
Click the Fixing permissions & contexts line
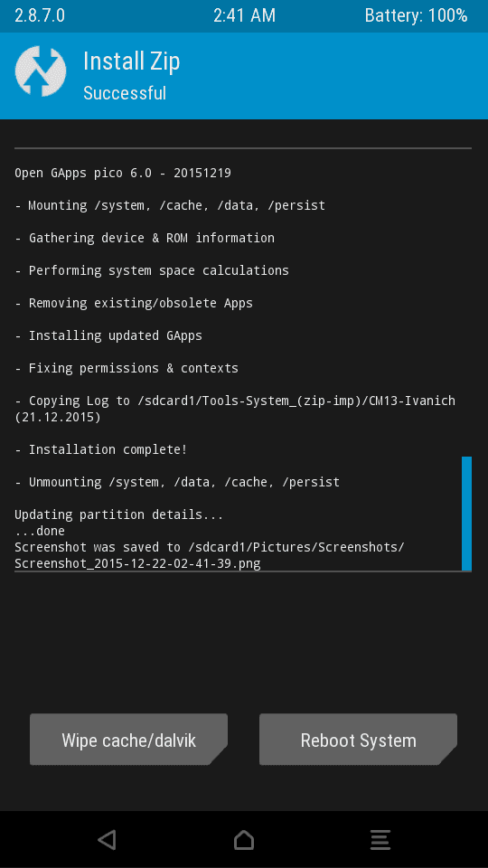pyautogui.click(x=127, y=368)
